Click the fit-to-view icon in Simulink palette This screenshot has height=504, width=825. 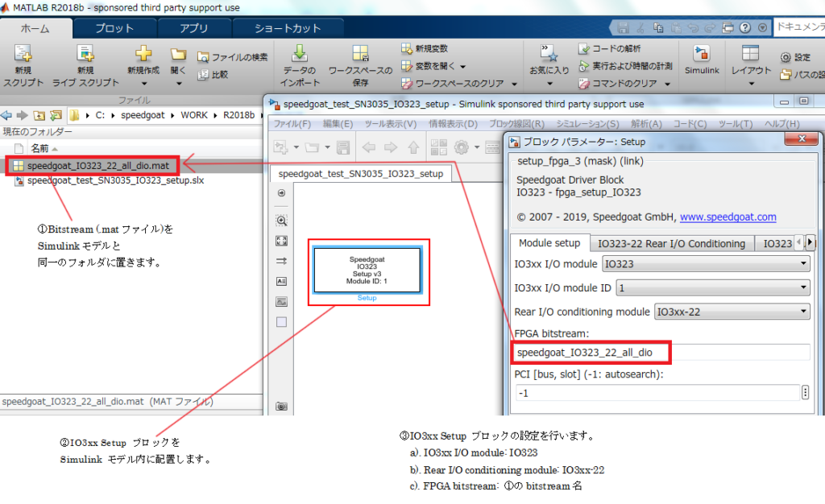281,239
